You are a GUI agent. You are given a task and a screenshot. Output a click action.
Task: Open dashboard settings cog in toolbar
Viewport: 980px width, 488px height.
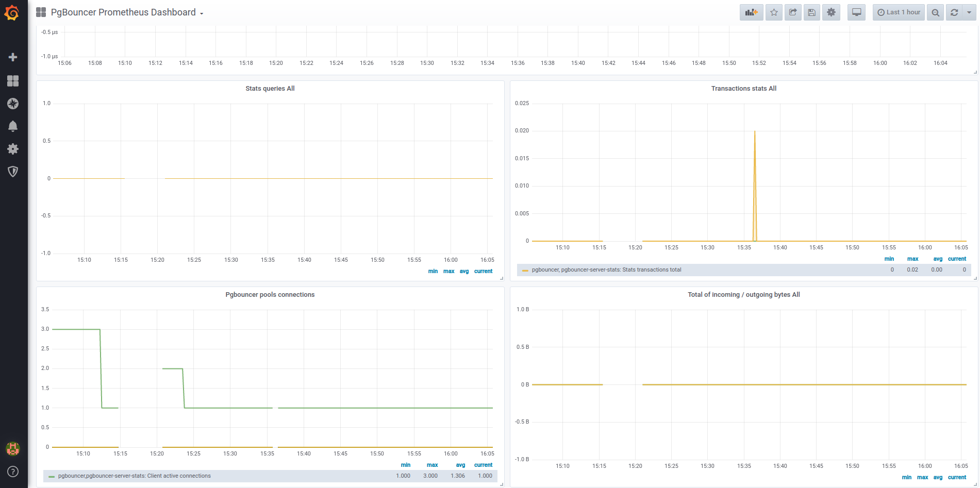click(x=831, y=12)
